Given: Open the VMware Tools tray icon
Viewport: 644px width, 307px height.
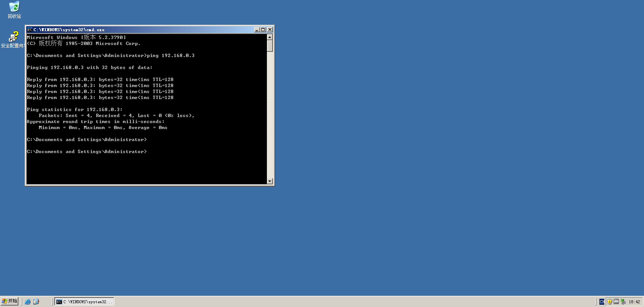Looking at the screenshot, I should pos(616,302).
